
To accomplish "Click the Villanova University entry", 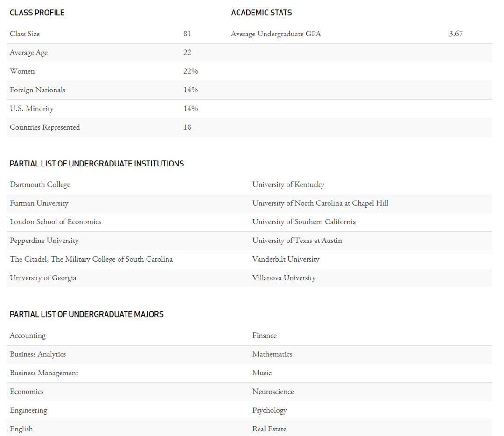I will tap(284, 278).
